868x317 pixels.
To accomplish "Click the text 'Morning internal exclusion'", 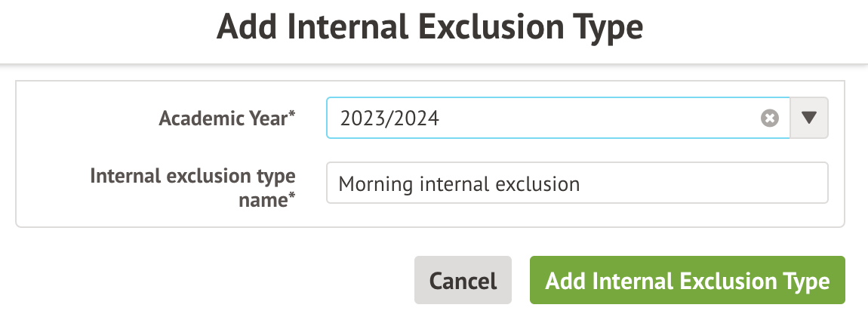I will pos(459,183).
